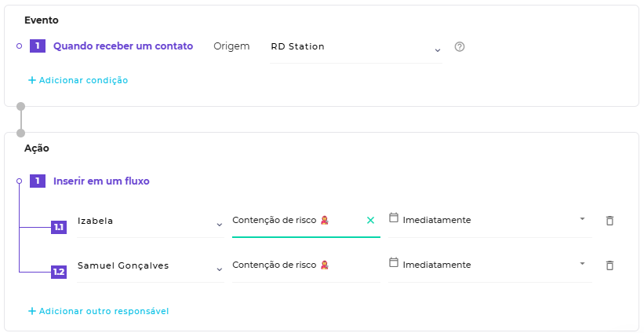The width and height of the screenshot is (644, 333).
Task: Delete the Izabela row with trash icon
Action: pos(609,221)
